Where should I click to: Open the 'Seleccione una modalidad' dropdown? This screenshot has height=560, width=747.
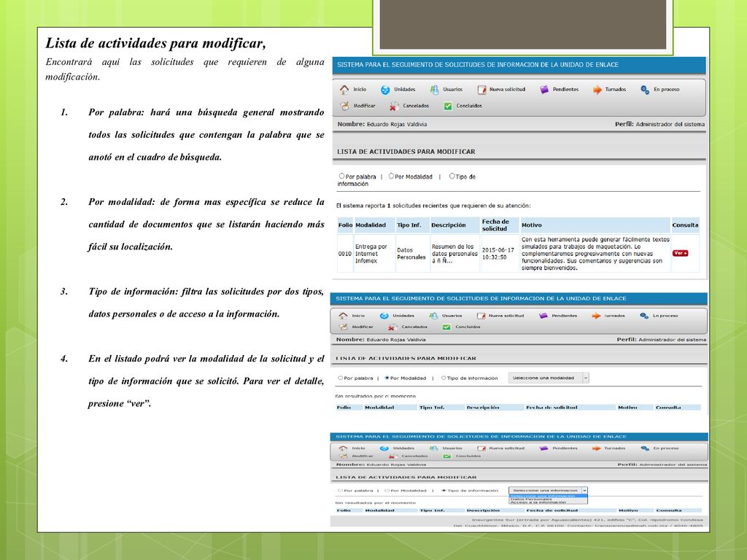pyautogui.click(x=549, y=378)
